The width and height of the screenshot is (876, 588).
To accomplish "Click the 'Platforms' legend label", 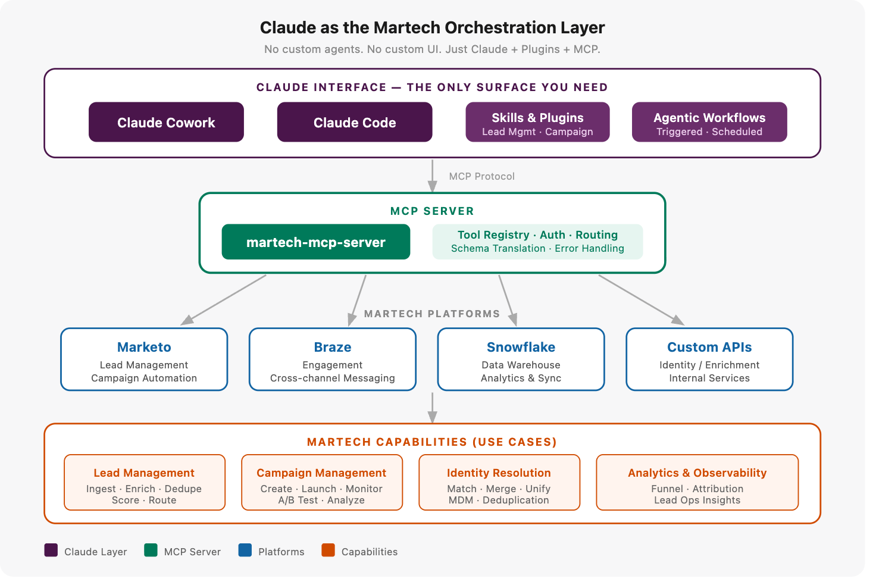I will click(x=281, y=552).
